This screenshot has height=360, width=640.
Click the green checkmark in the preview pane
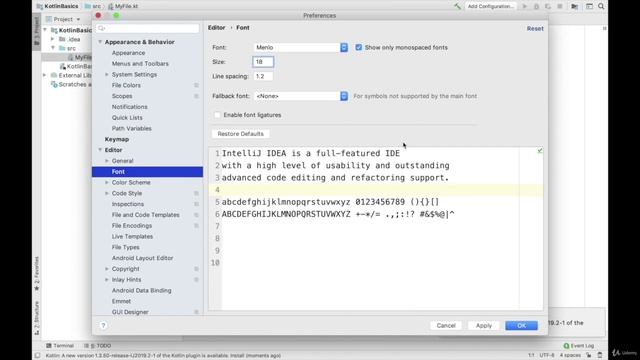(540, 151)
